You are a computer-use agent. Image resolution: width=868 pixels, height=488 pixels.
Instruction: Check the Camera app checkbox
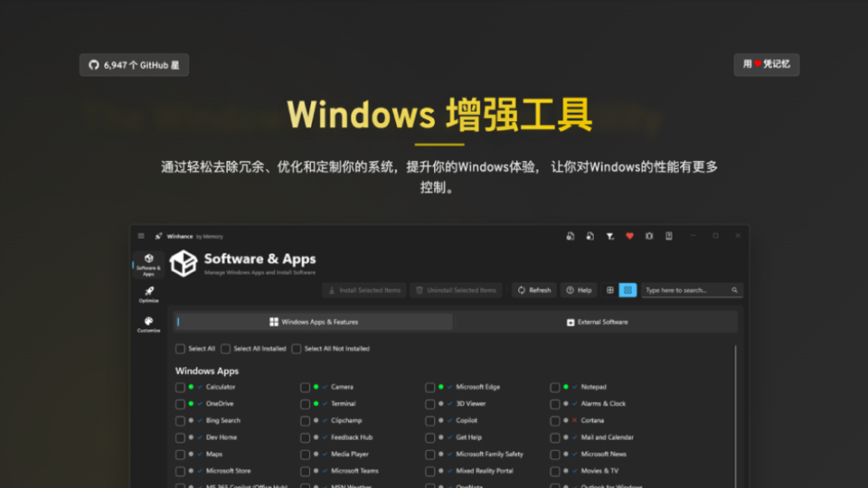[x=305, y=388]
